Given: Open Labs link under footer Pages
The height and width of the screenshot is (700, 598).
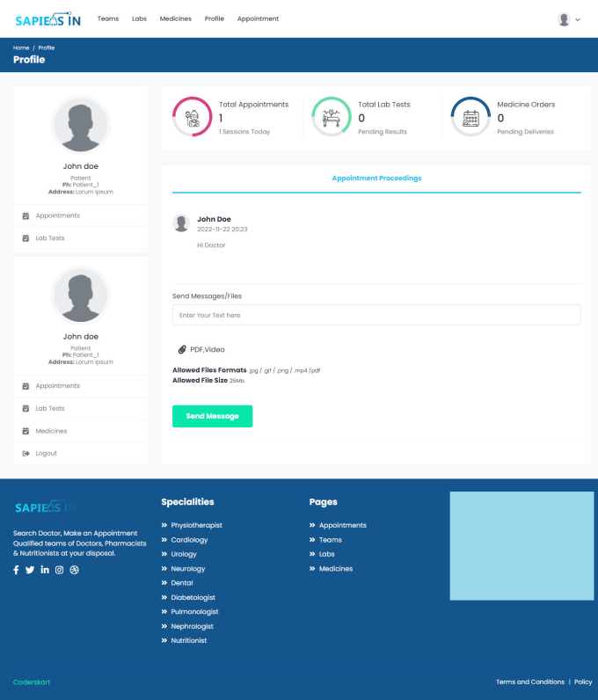Looking at the screenshot, I should [327, 554].
